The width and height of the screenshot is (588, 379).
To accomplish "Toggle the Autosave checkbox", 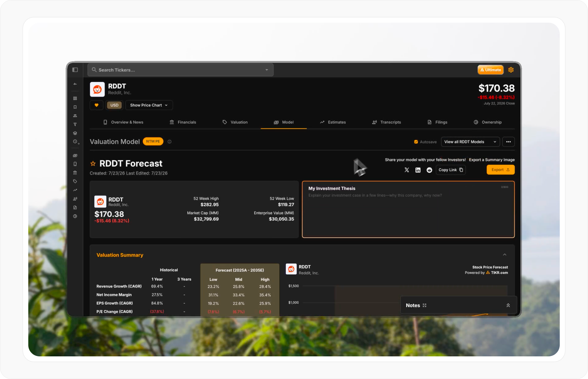I will [x=416, y=142].
